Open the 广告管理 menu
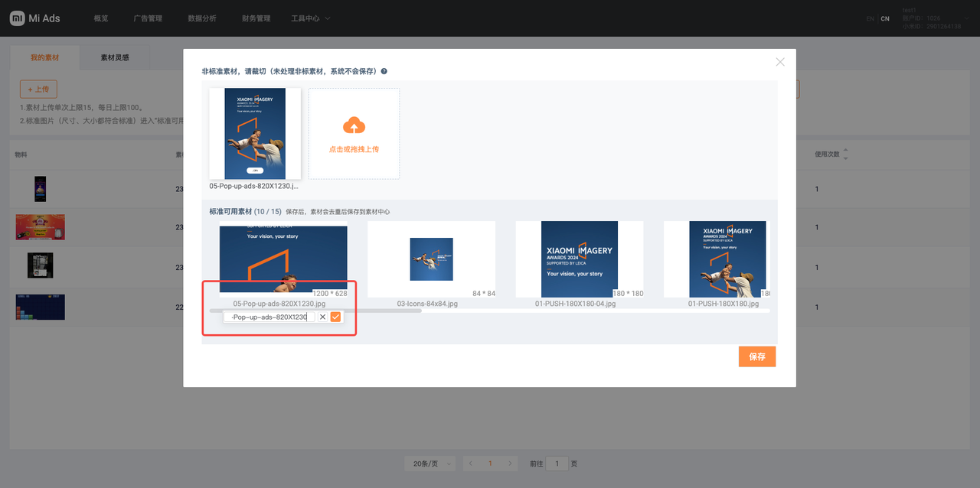This screenshot has width=980, height=488. coord(148,18)
